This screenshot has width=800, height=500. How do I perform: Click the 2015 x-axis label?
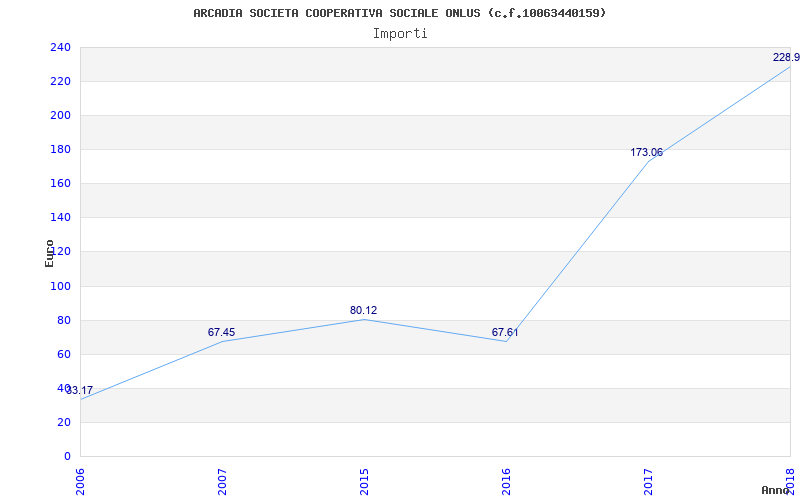(364, 482)
